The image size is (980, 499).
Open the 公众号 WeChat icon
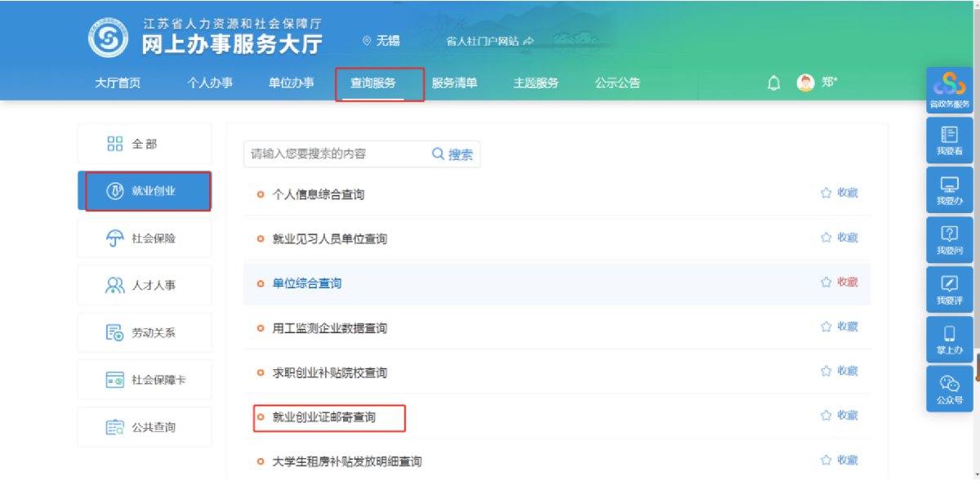click(949, 389)
